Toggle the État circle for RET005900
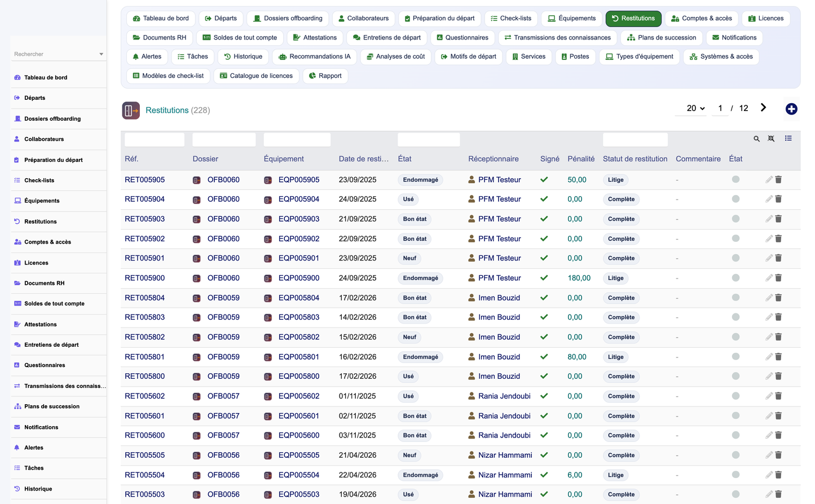Viewport: 815px width, 504px height. 735,278
